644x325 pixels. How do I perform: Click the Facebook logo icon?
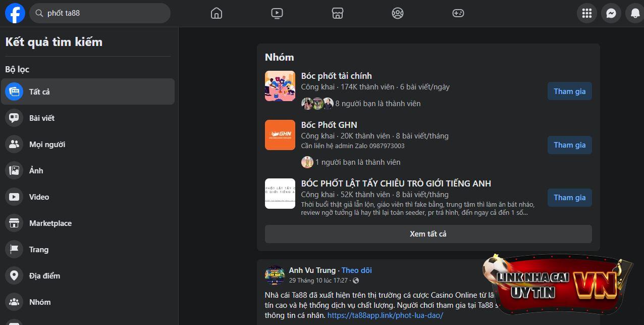coord(15,13)
